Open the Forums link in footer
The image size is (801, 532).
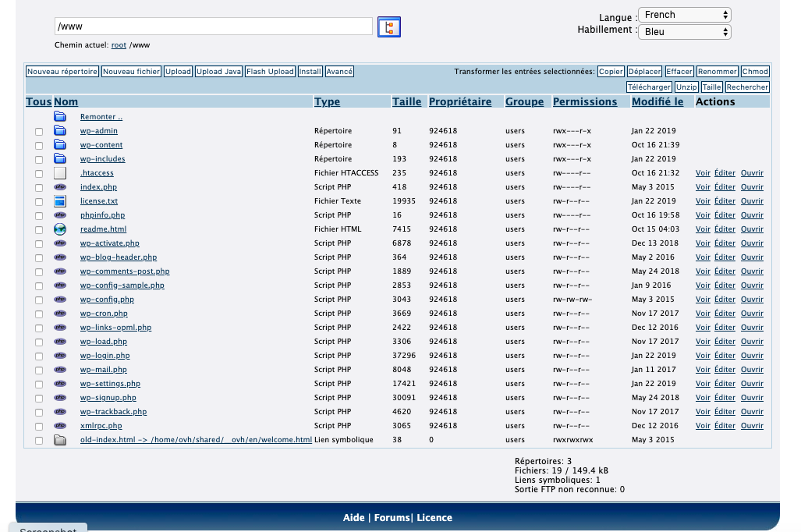(x=392, y=518)
